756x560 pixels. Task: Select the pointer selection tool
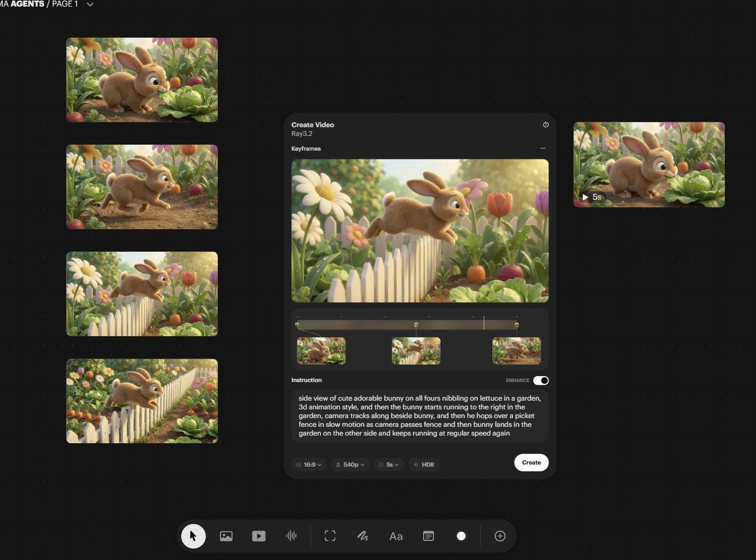(x=193, y=536)
